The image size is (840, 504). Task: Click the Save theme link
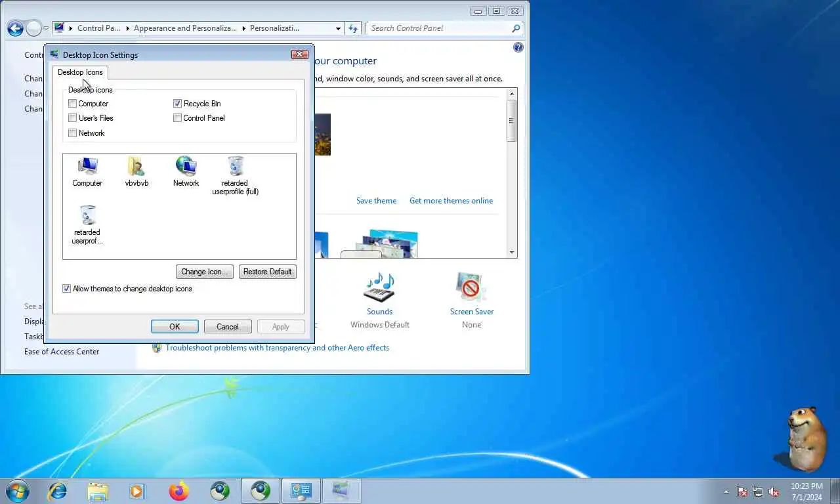[376, 201]
